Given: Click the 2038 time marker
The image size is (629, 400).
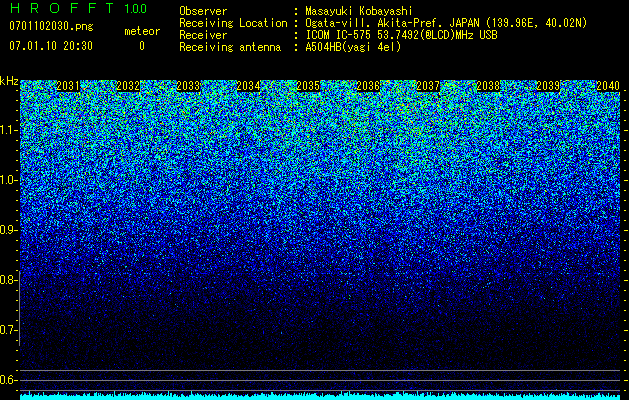Looking at the screenshot, I should (488, 86).
